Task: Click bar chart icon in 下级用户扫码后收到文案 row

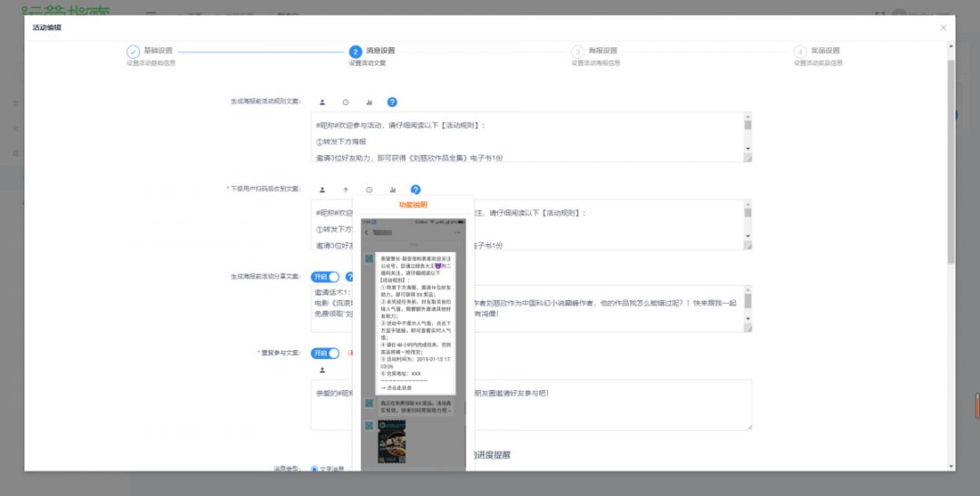Action: click(x=393, y=190)
